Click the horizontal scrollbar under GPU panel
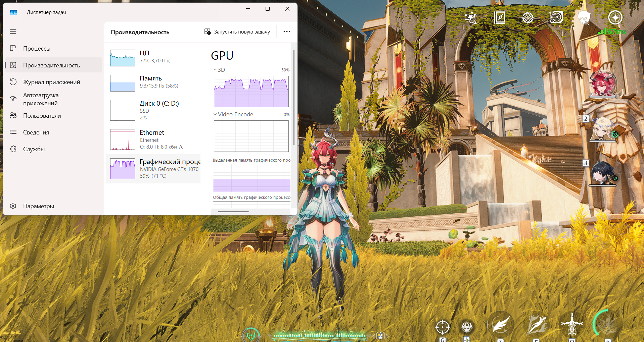This screenshot has width=644, height=342. pyautogui.click(x=233, y=212)
